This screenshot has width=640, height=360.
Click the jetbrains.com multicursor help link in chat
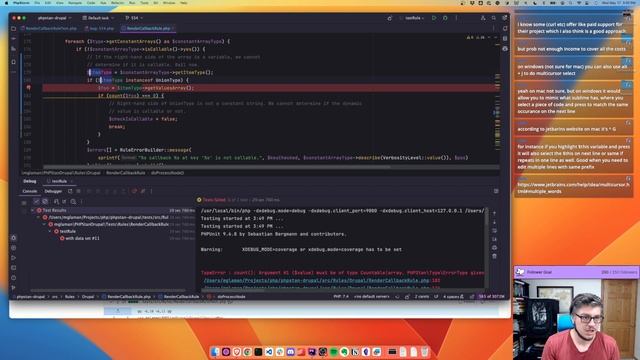click(573, 188)
